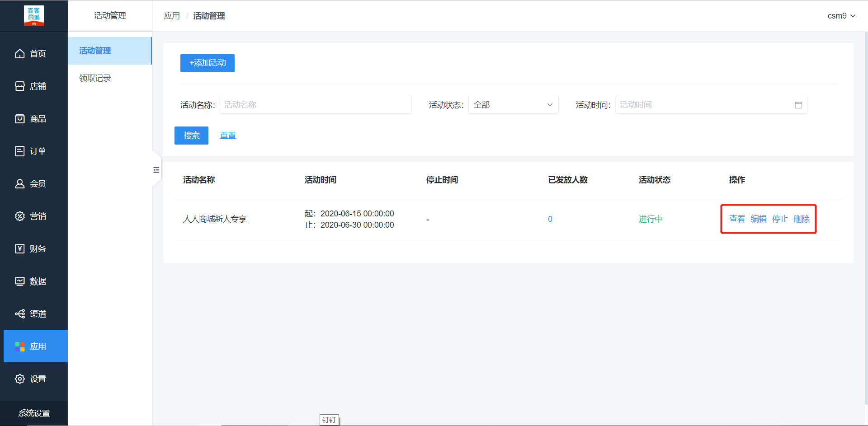Click the marketing badge icon beside 营销
The image size is (868, 426).
point(20,216)
